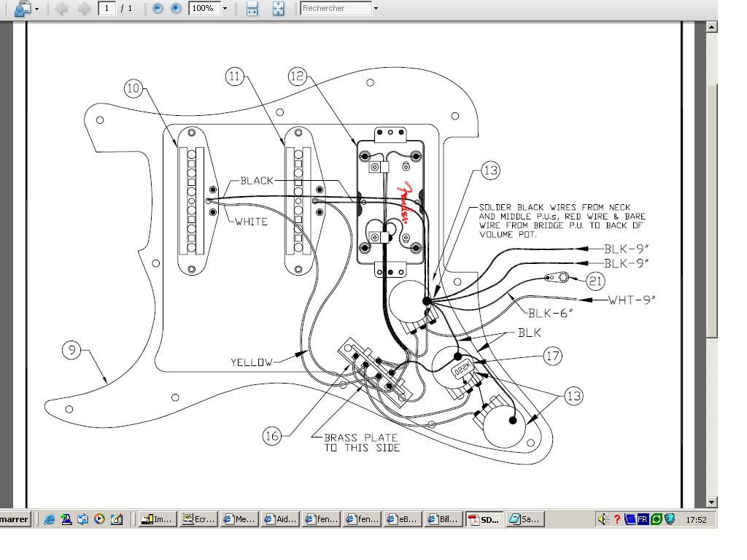Click the green circle tray icon
Viewport: 747px width, 560px height.
656,519
